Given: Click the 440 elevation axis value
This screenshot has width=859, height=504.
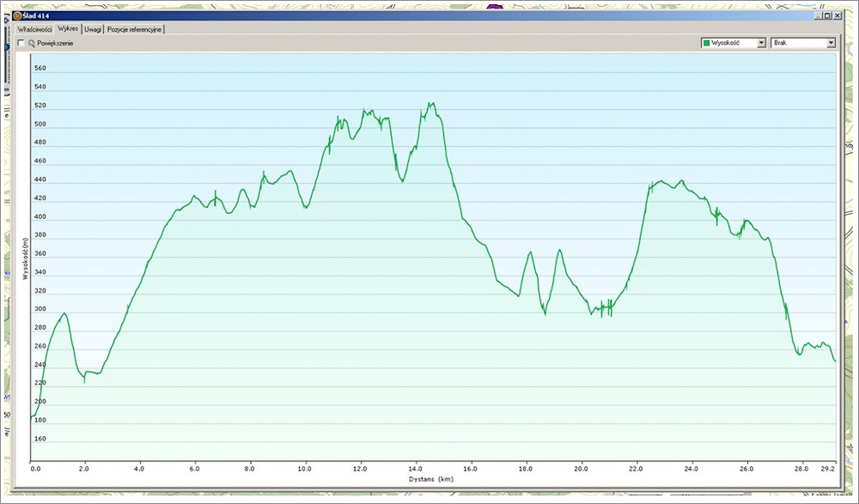Looking at the screenshot, I should pos(40,179).
